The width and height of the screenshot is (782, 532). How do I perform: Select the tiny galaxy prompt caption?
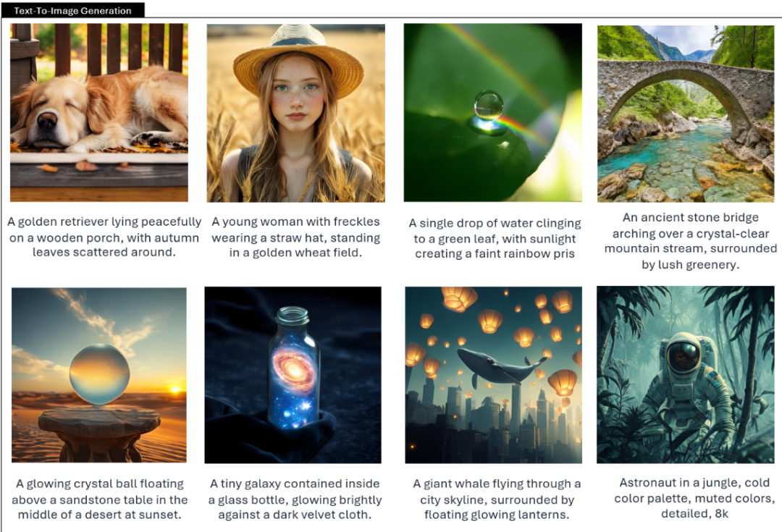click(x=295, y=499)
